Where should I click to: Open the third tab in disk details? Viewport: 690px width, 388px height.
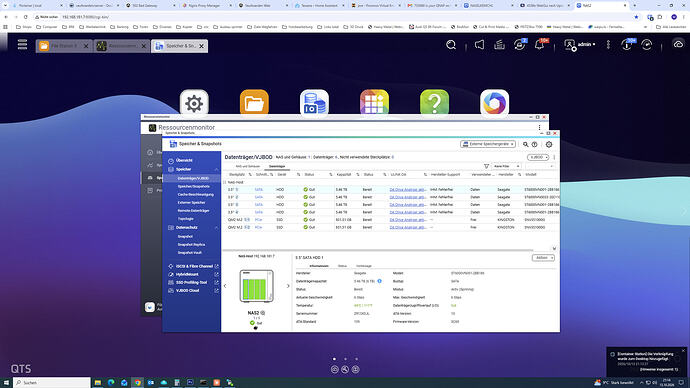(x=363, y=266)
